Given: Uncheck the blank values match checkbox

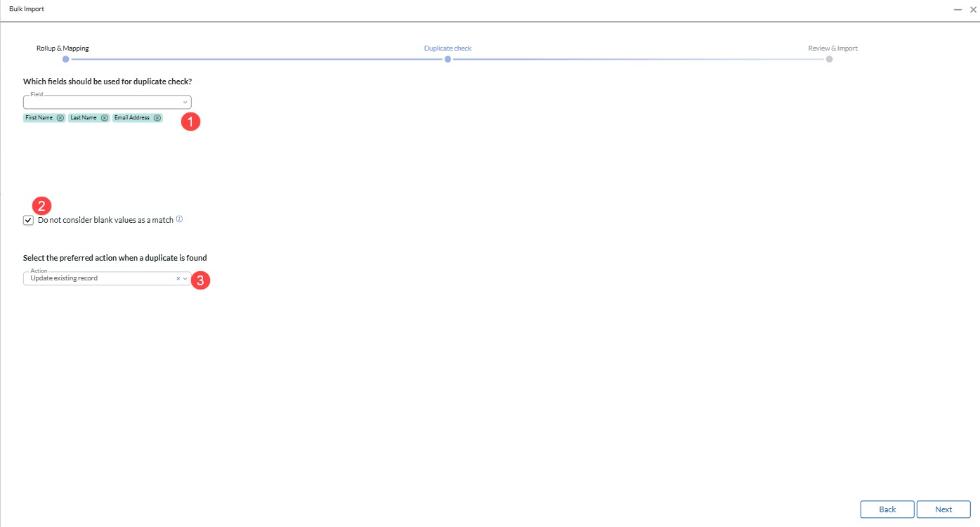Looking at the screenshot, I should [x=28, y=221].
